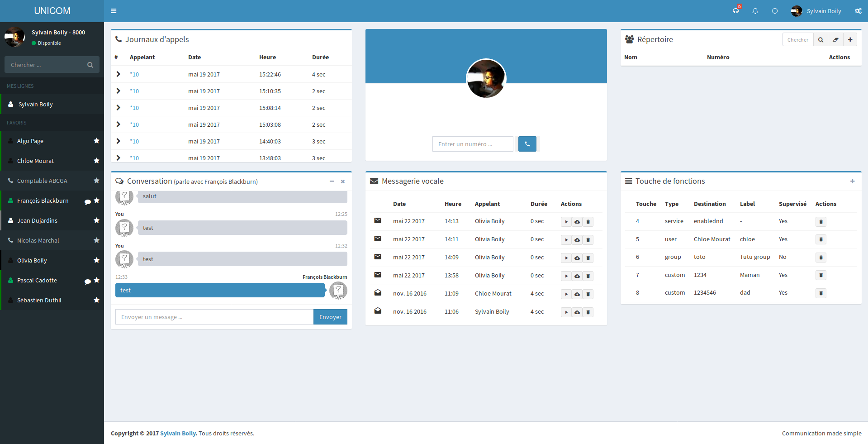The width and height of the screenshot is (868, 444).
Task: Open the settings gears icon in header
Action: tap(858, 11)
